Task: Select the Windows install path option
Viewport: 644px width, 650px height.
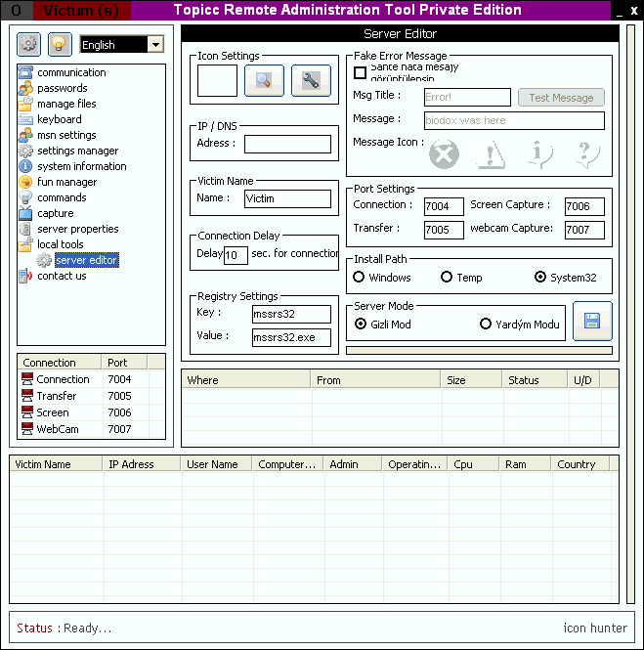Action: pyautogui.click(x=360, y=278)
